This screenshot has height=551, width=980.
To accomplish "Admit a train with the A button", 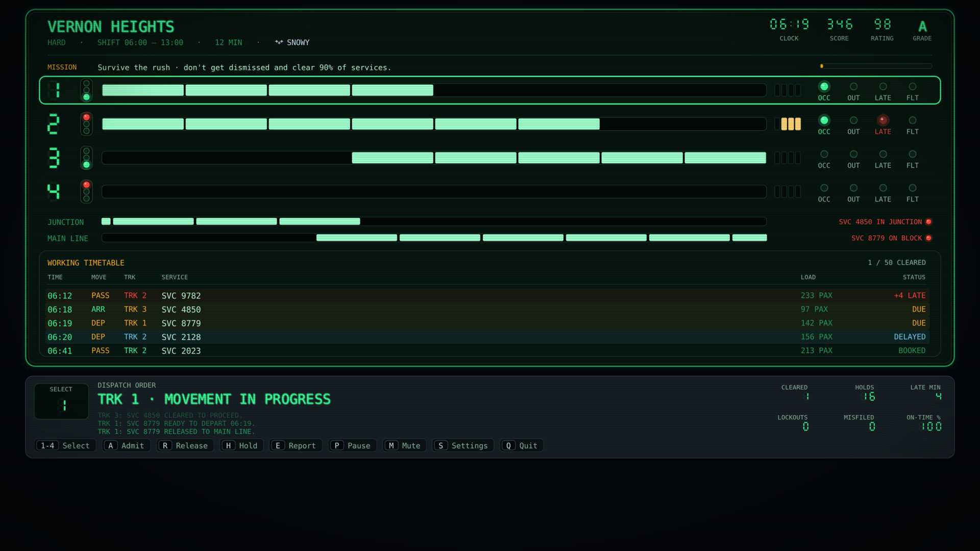I will pos(127,446).
